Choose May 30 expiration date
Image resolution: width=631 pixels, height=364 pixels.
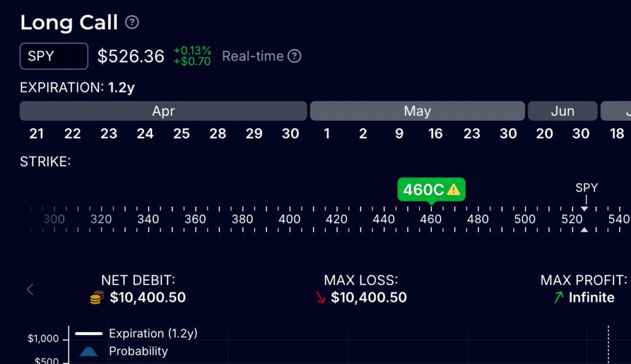tap(508, 134)
